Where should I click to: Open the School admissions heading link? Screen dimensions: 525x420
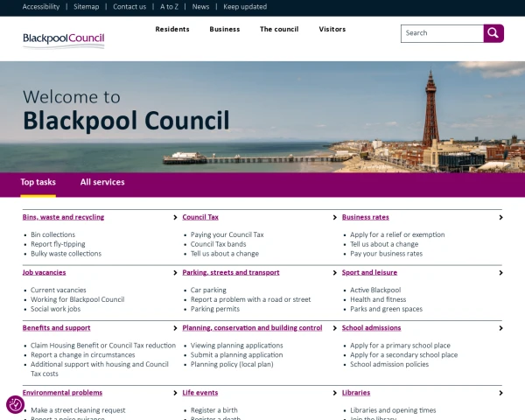371,327
